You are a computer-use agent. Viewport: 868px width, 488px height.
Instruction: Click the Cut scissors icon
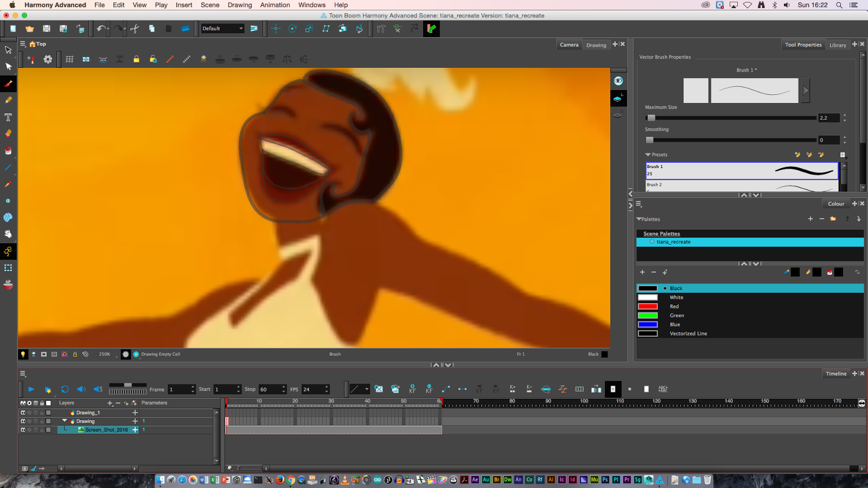click(x=135, y=29)
